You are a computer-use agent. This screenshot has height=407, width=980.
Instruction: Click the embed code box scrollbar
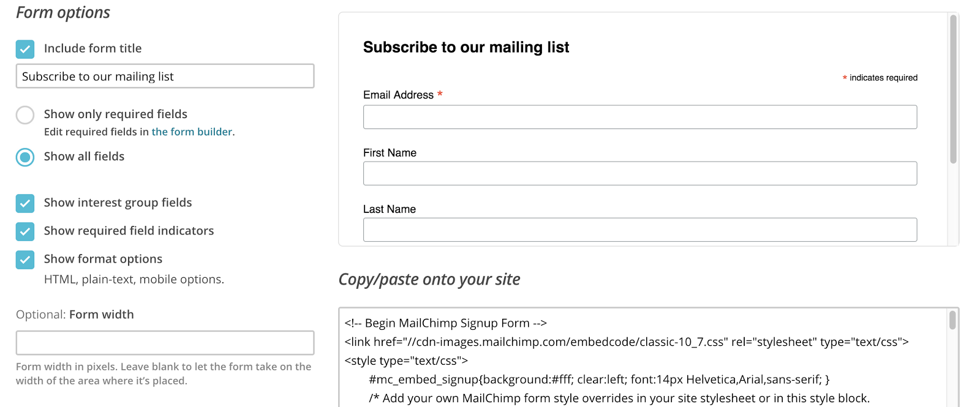click(952, 320)
